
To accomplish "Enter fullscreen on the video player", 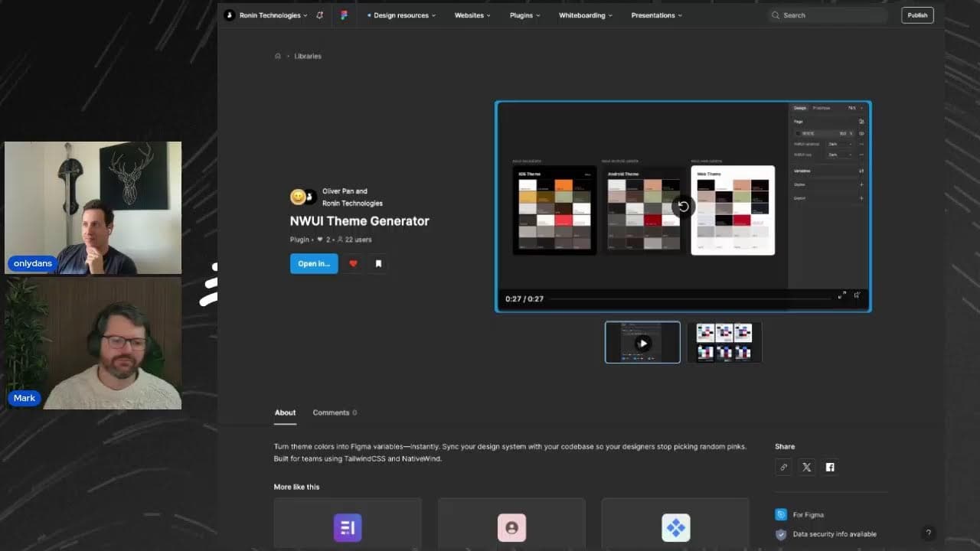I will click(841, 295).
